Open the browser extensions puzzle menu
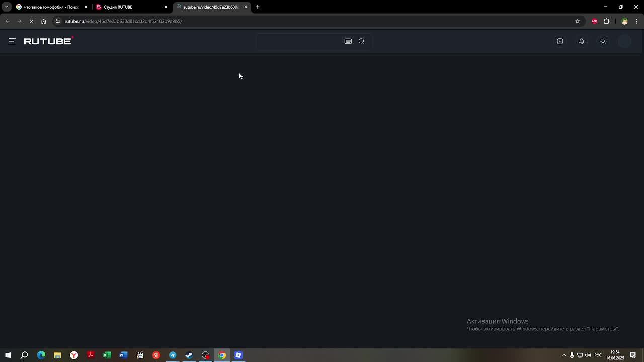 (x=606, y=21)
